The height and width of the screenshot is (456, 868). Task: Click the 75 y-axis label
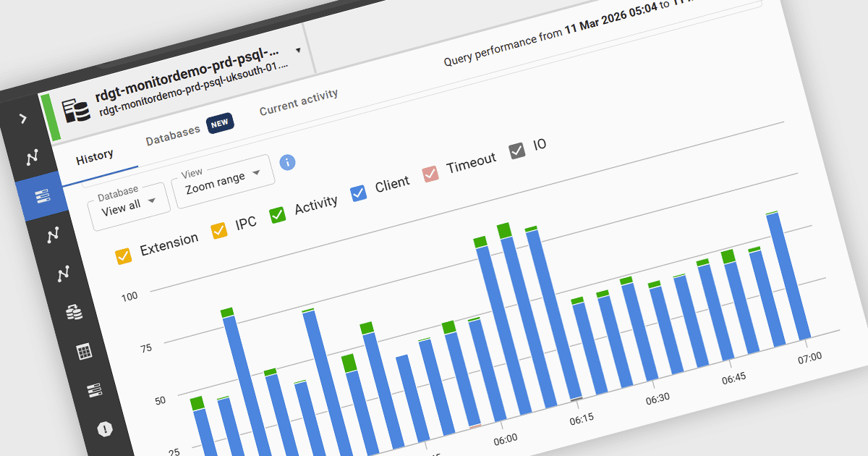145,349
